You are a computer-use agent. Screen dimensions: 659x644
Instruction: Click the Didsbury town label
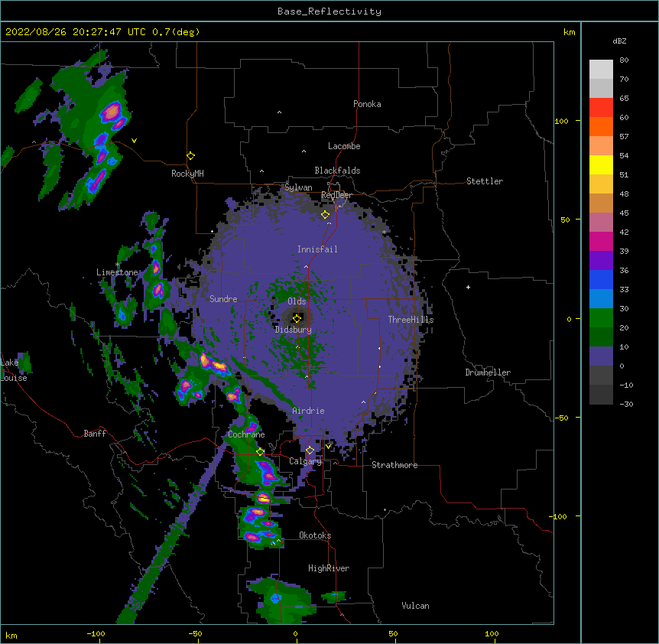click(x=293, y=330)
